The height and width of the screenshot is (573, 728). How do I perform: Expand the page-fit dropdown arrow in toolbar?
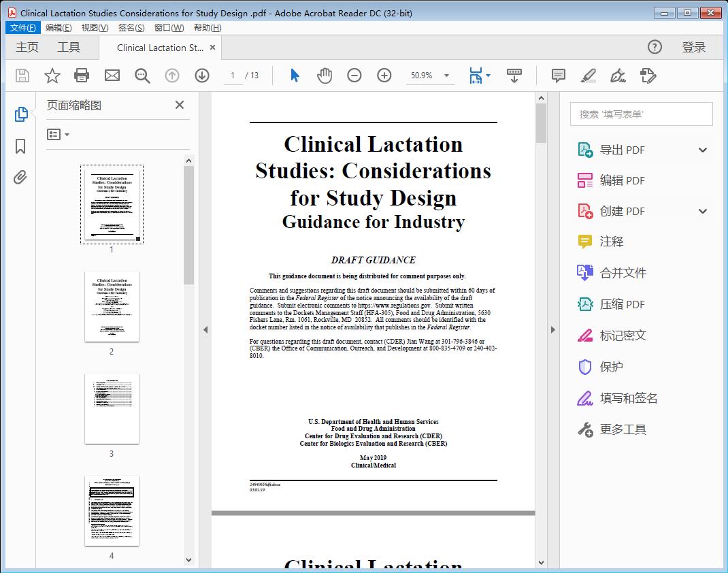pyautogui.click(x=489, y=76)
